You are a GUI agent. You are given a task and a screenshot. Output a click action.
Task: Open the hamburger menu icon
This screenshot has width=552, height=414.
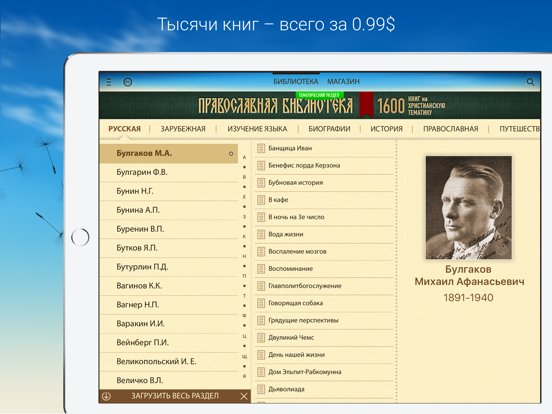pyautogui.click(x=109, y=82)
